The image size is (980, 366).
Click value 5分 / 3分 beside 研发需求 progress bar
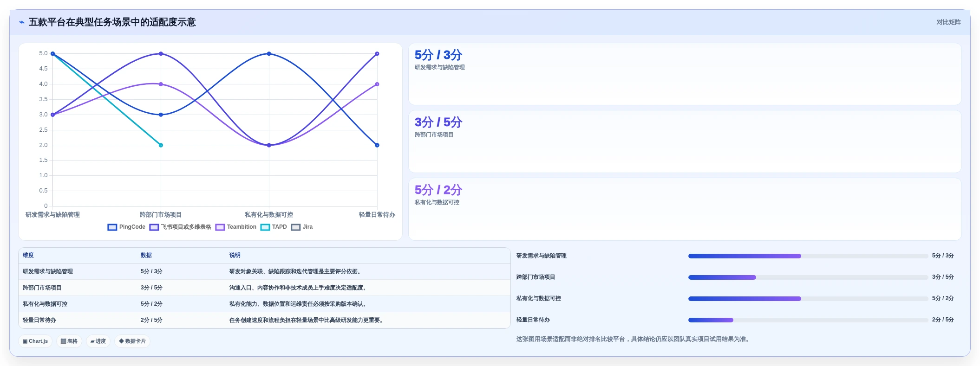coord(943,256)
